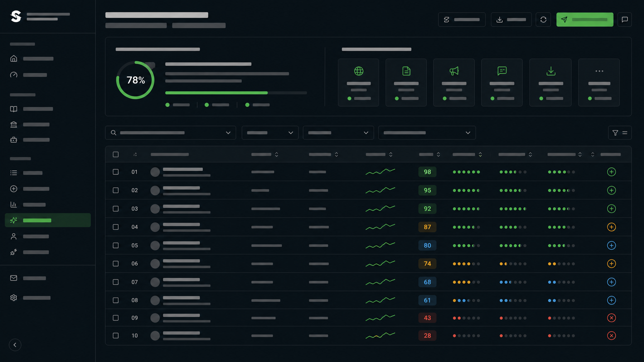644x362 pixels.
Task: Open the open-book sidebar icon
Action: (x=14, y=109)
